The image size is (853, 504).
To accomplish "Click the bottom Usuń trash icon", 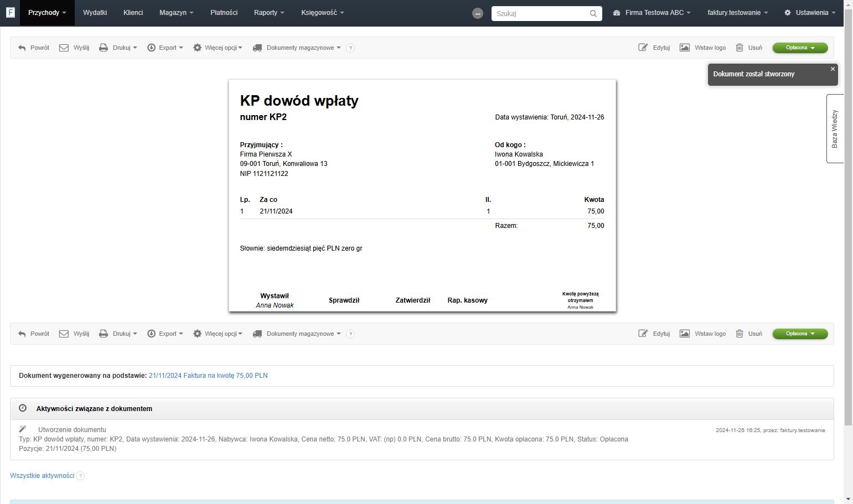I will [740, 334].
